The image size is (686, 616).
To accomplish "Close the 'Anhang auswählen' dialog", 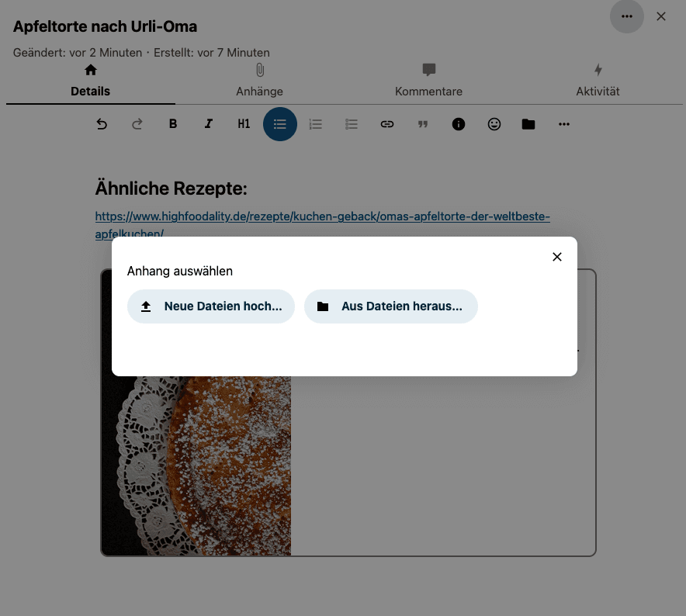I will pos(556,257).
